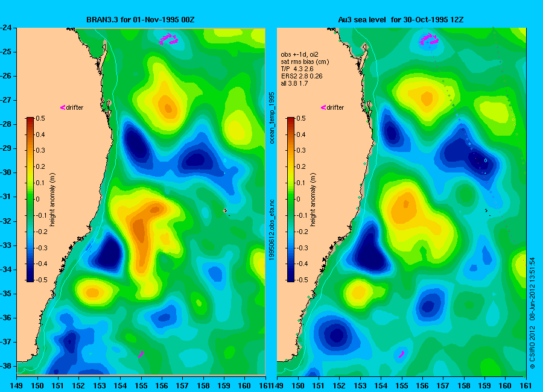Click the vertical '19950612.obs_eta.nc' label
Screen dimensions: 543x392
click(272, 230)
